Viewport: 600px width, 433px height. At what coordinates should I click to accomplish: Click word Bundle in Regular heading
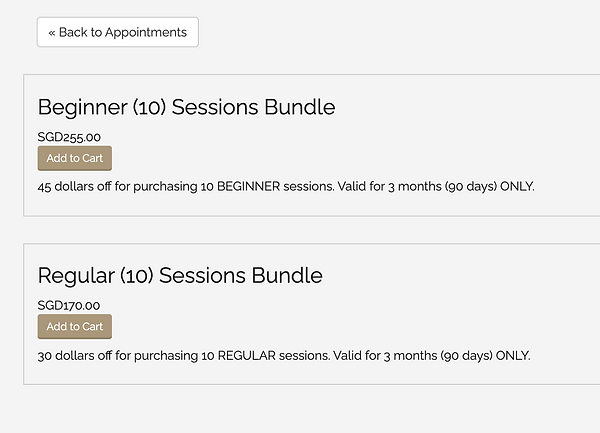[x=287, y=275]
